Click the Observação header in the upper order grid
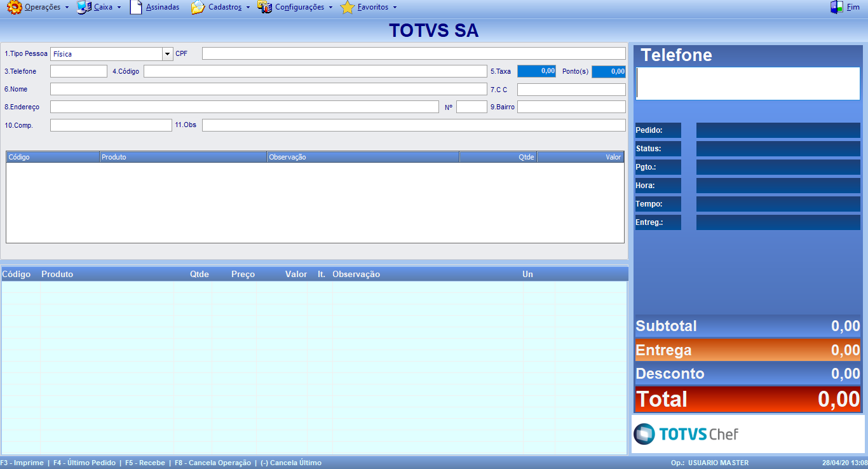The image size is (868, 469). [363, 157]
